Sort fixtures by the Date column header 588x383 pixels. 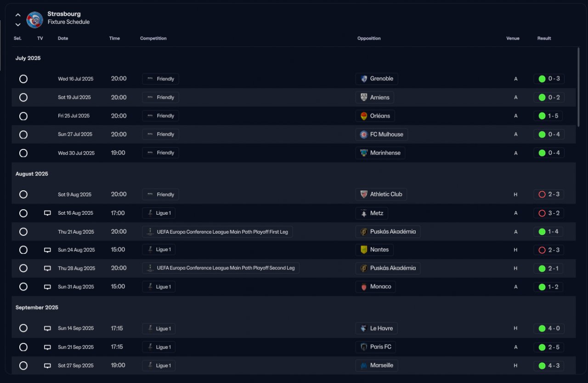tap(63, 39)
